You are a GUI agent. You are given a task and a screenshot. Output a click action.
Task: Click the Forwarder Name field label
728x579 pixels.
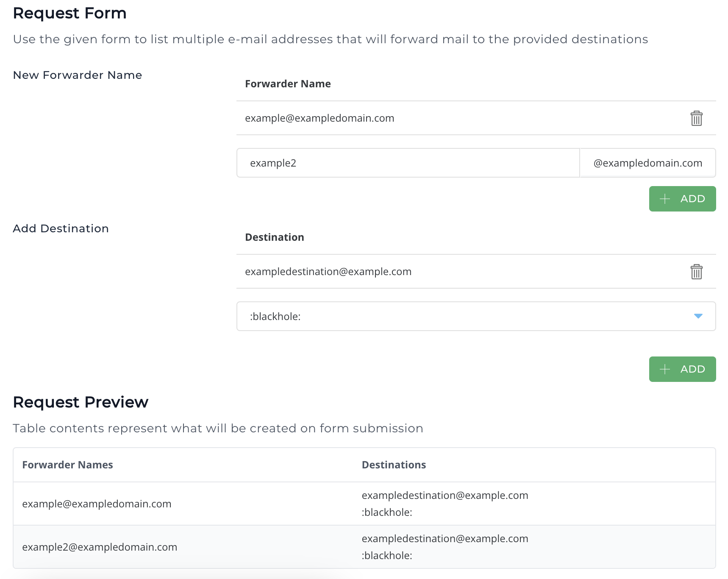(288, 84)
